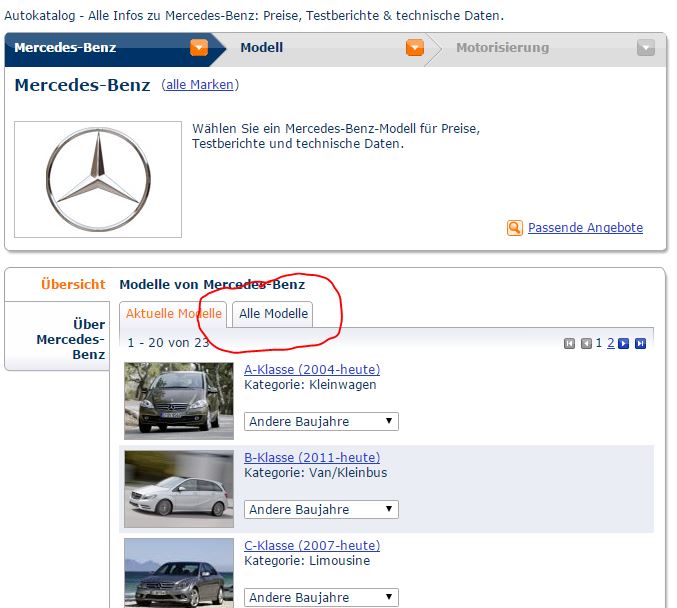Expand 'Andere Baujahre' dropdown for C-Klasse
Viewport: 677px width, 608px height.
pyautogui.click(x=321, y=598)
